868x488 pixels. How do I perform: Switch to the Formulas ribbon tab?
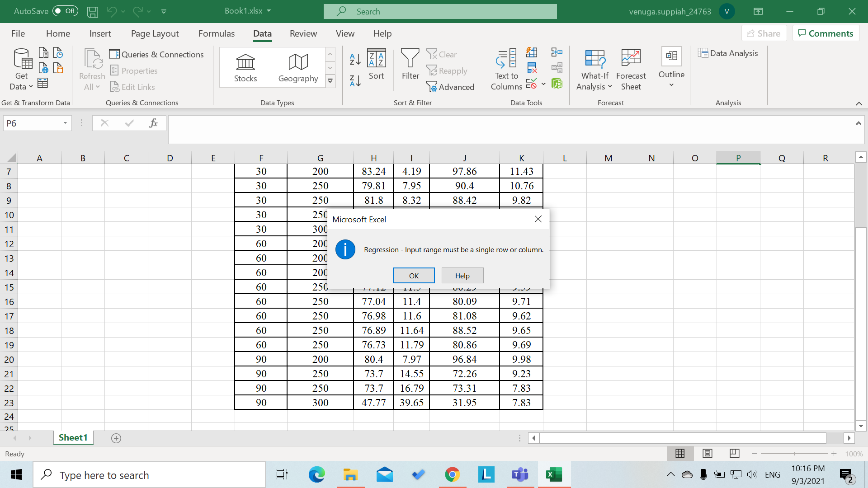point(217,33)
